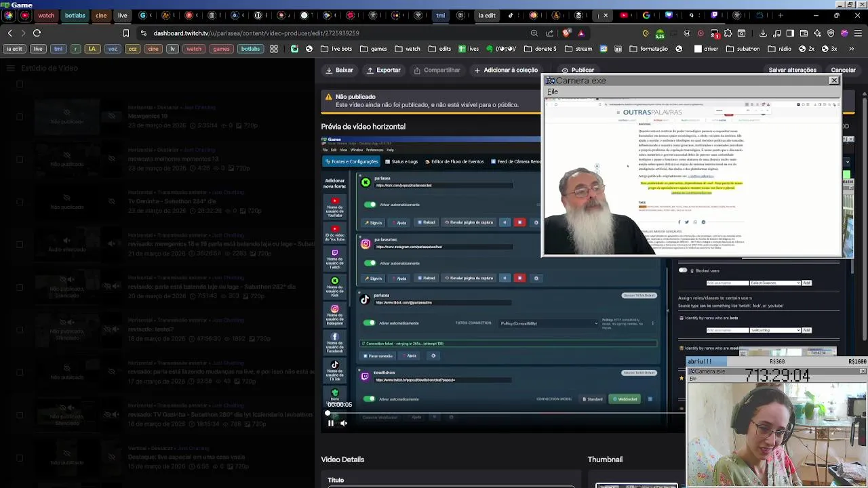
Task: Open the Polling (Compatibility) dropdown
Action: tap(549, 323)
